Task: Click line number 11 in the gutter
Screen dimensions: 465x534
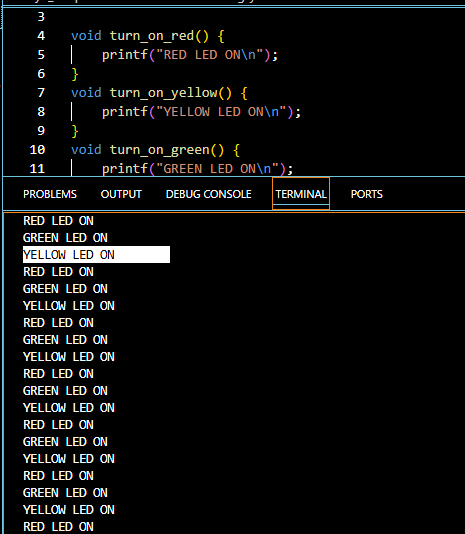Action: (x=37, y=169)
